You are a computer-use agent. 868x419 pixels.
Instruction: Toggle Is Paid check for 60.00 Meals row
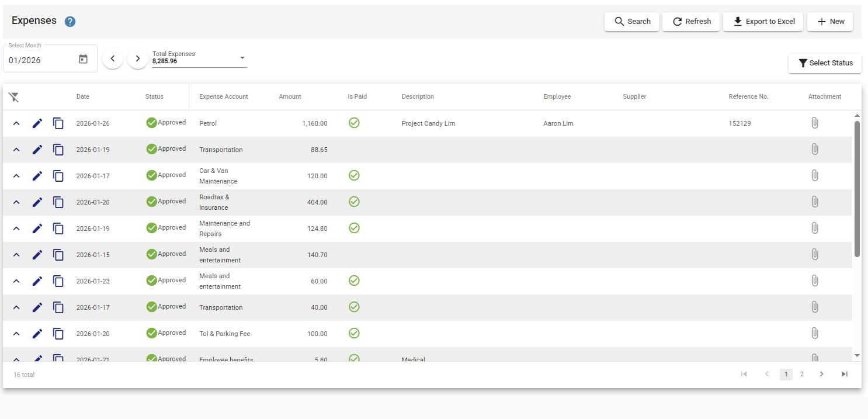pyautogui.click(x=354, y=281)
